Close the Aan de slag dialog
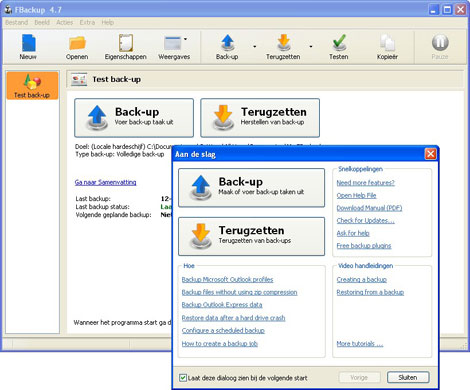This screenshot has height=390, width=470. click(430, 154)
